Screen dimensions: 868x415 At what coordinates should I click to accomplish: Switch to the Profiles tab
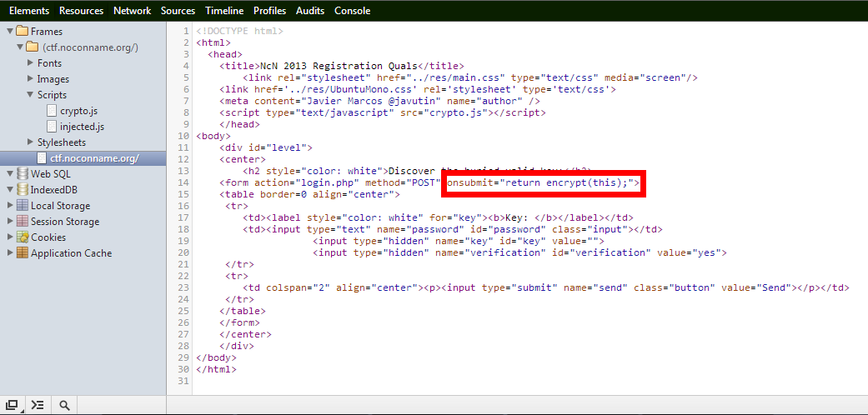[x=269, y=11]
